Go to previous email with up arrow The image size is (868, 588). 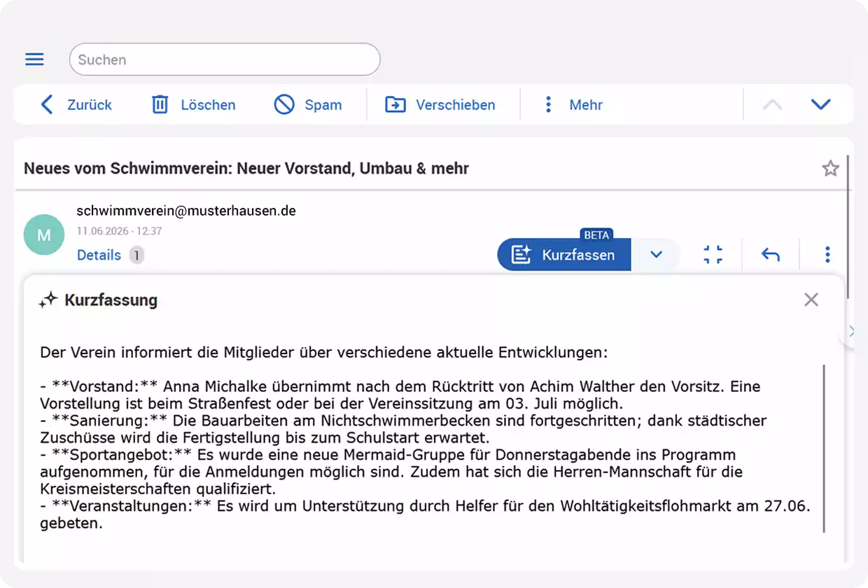point(772,105)
